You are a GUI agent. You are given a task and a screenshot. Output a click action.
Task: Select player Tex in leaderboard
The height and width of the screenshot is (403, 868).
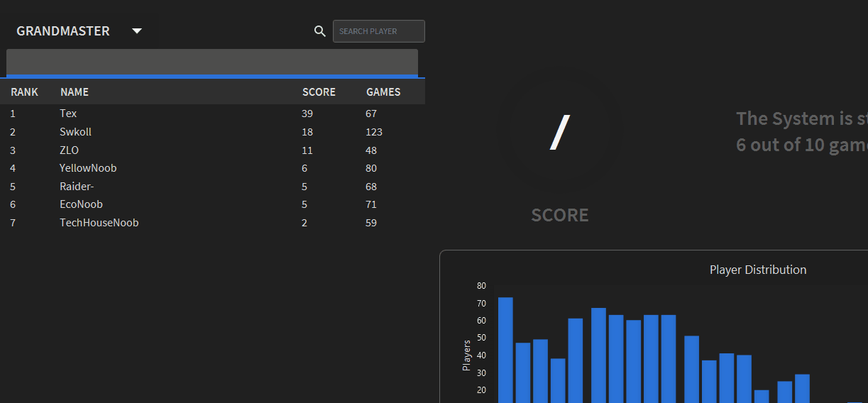click(68, 114)
